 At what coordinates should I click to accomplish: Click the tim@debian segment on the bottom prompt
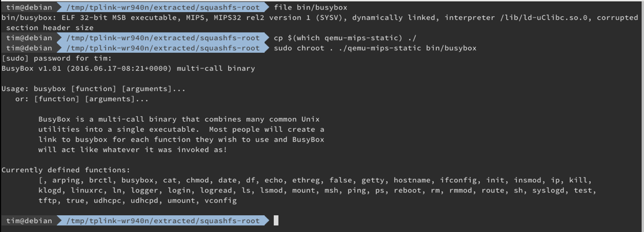click(x=29, y=221)
